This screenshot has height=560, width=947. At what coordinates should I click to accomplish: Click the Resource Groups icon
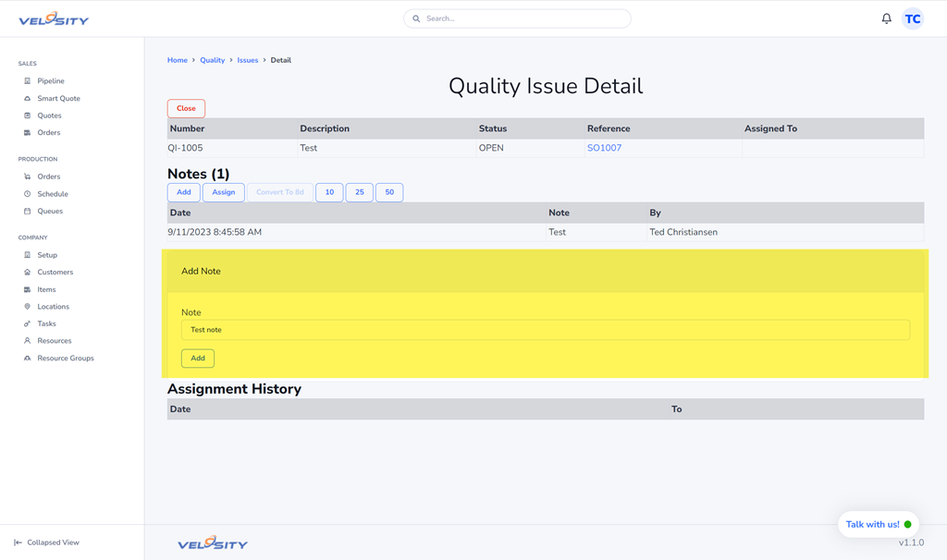point(27,358)
